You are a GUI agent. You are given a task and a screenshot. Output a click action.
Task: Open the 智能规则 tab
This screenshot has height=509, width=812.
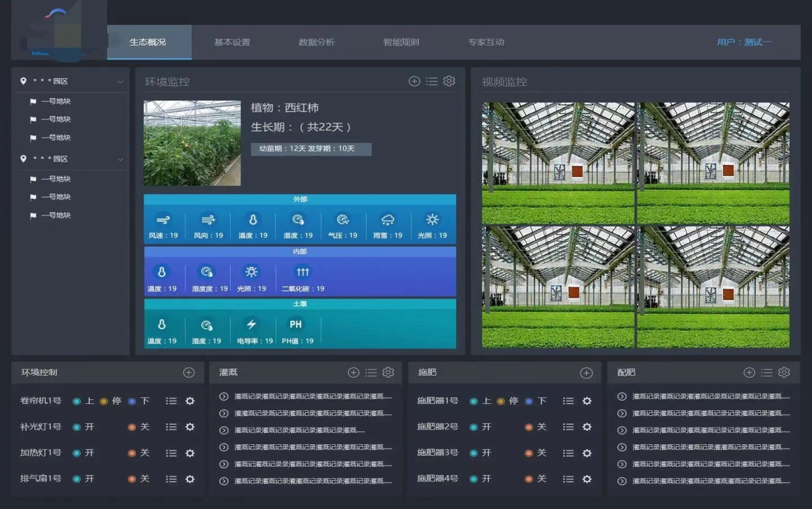pos(401,42)
